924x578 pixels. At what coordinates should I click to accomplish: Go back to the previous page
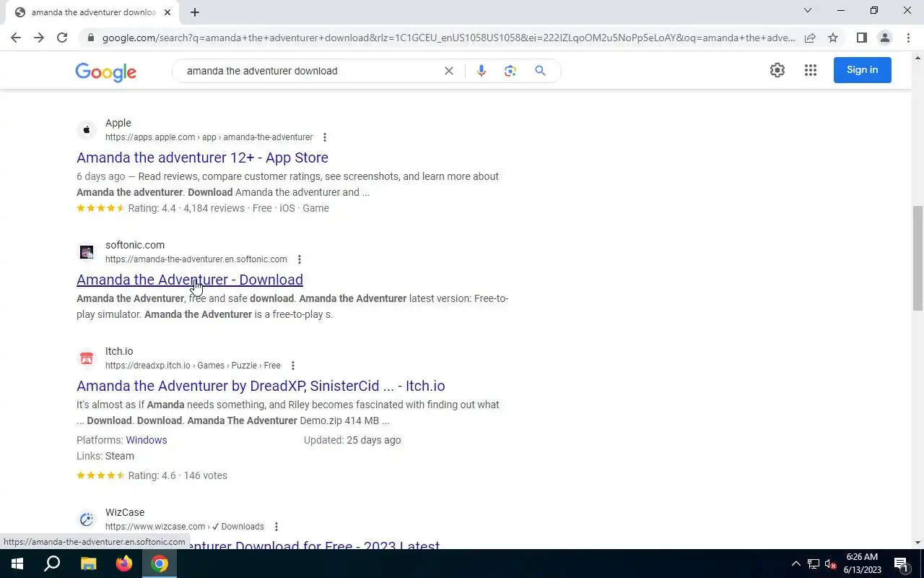click(x=16, y=38)
